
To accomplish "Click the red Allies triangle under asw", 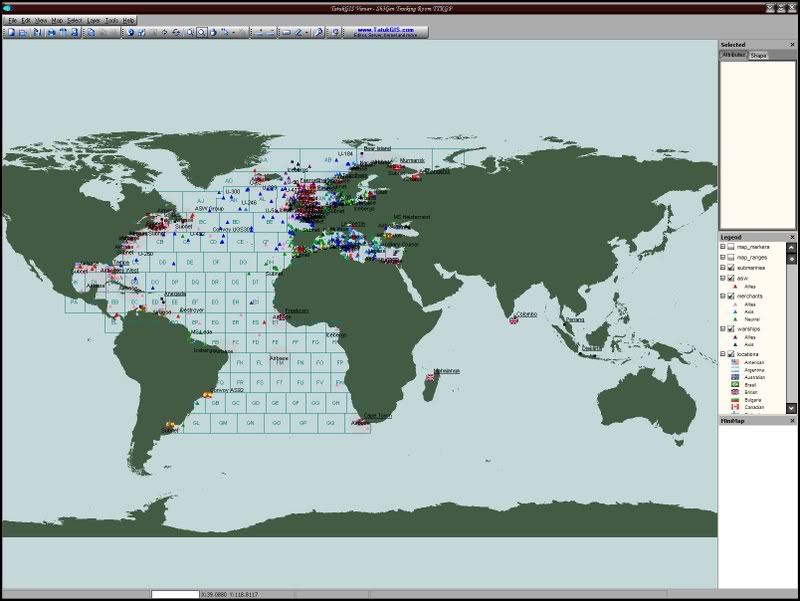I will (x=736, y=287).
